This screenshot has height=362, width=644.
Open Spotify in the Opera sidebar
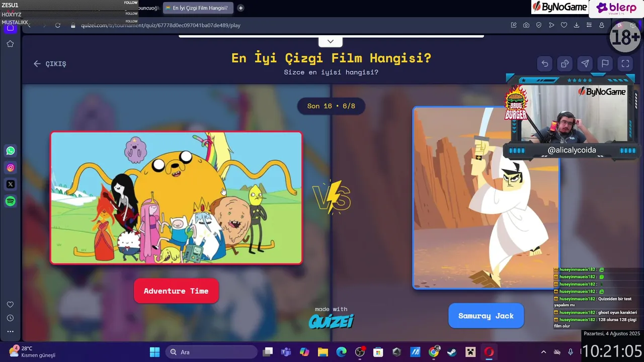pos(11,201)
